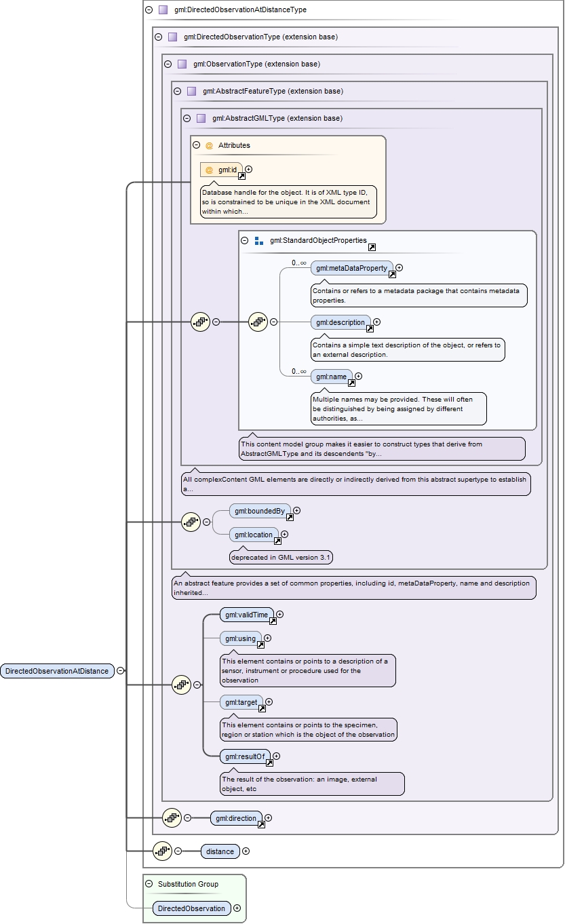Collapse gml:StandardObjectProperties group
This screenshot has height=924, width=565.
(x=245, y=241)
